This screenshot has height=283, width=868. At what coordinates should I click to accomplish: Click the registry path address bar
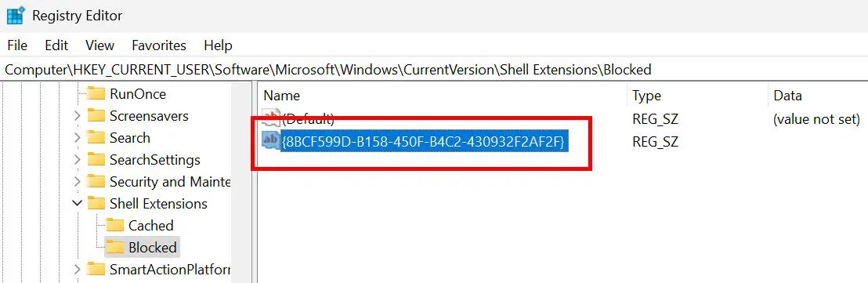(x=434, y=70)
